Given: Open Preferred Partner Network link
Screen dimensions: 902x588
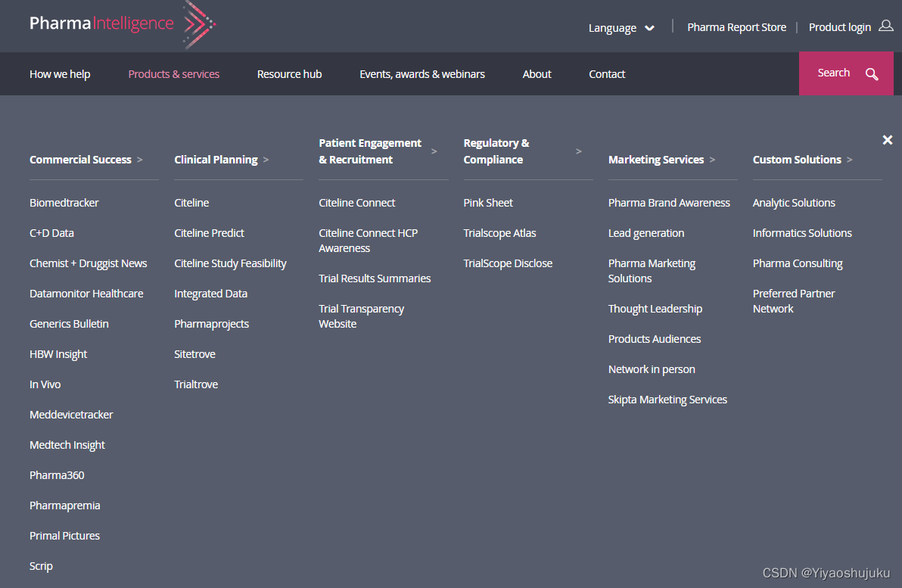Looking at the screenshot, I should [793, 301].
